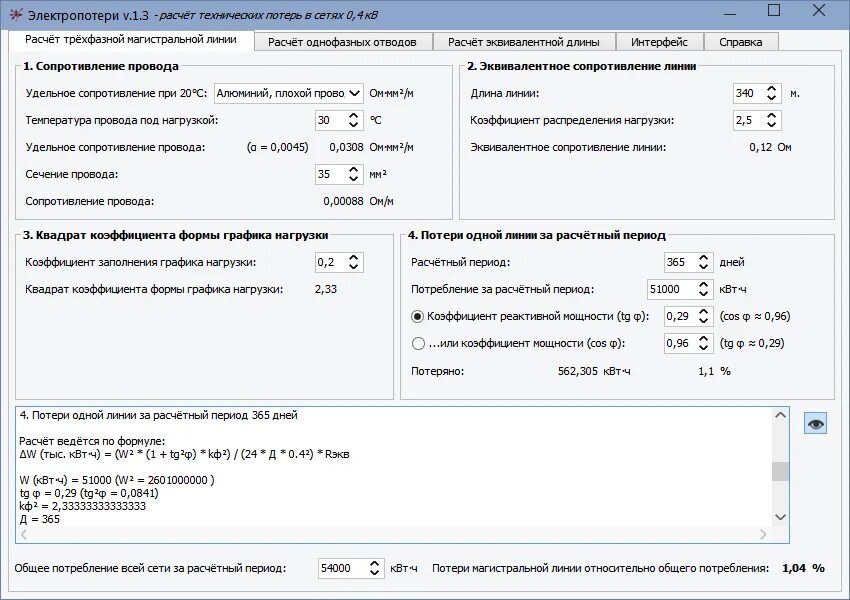Maximize the Электропотери window
Image resolution: width=850 pixels, height=600 pixels.
pyautogui.click(x=774, y=10)
